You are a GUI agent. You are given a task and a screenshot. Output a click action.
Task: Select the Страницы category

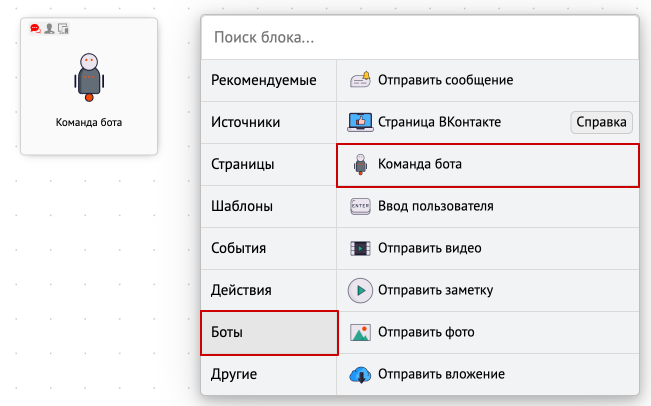[x=269, y=164]
